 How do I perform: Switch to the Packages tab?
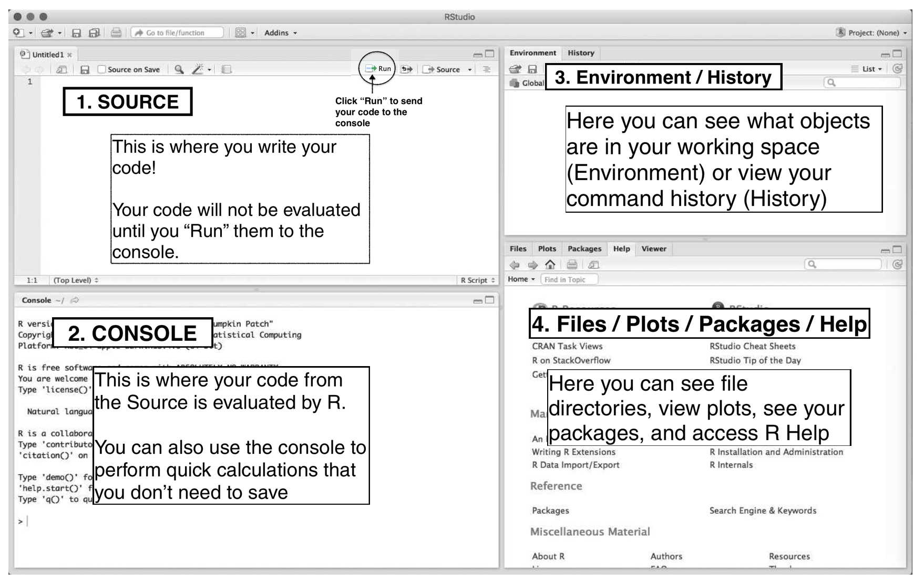584,249
